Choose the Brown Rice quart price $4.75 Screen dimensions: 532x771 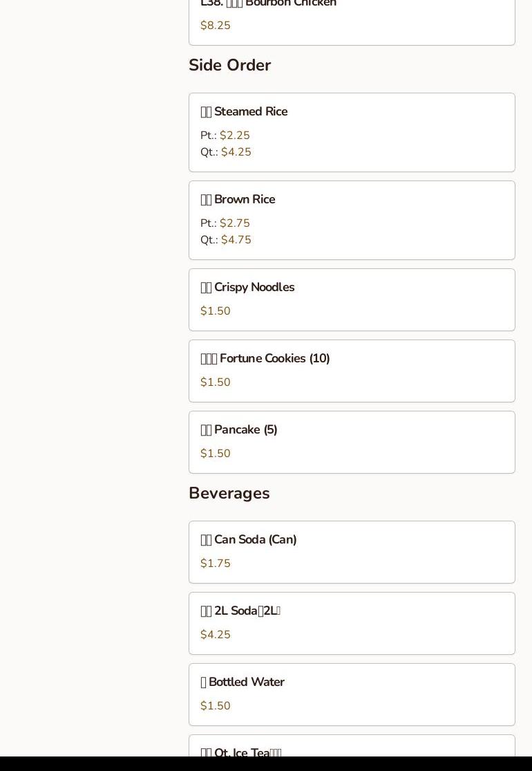click(236, 240)
